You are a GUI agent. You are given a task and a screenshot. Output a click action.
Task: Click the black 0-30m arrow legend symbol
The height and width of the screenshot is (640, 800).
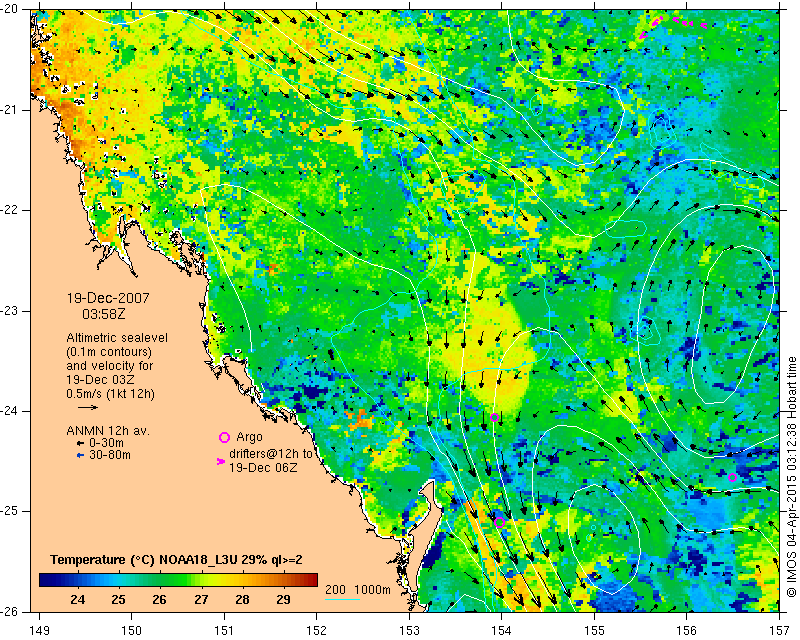(x=80, y=444)
